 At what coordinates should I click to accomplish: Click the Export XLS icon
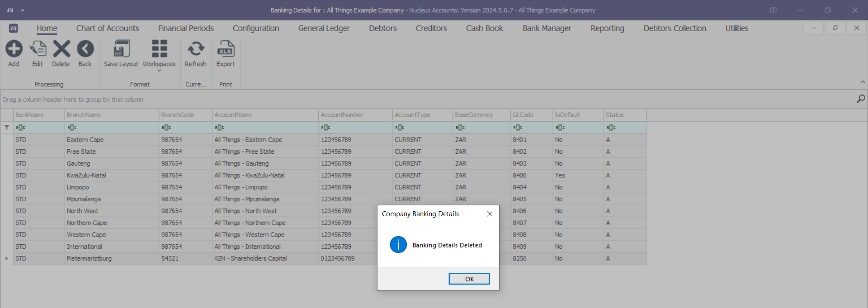226,49
